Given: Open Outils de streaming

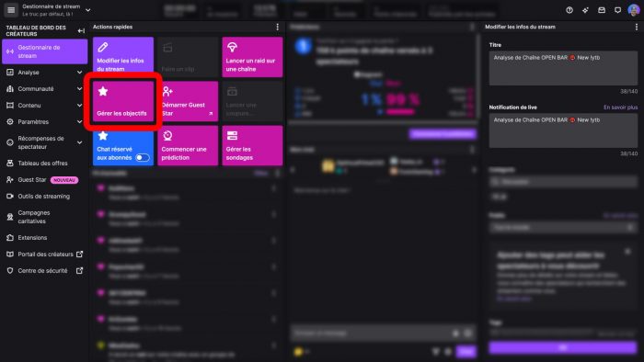Looking at the screenshot, I should click(45, 197).
